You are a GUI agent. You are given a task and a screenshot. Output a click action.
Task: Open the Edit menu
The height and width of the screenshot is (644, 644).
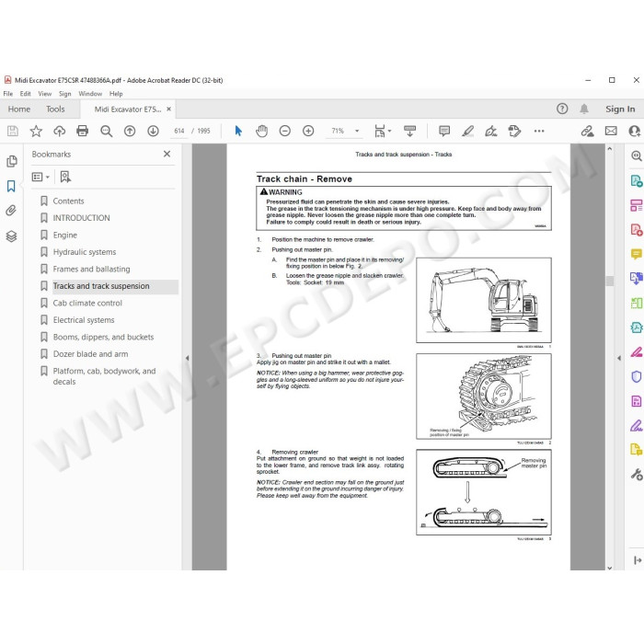tap(26, 94)
